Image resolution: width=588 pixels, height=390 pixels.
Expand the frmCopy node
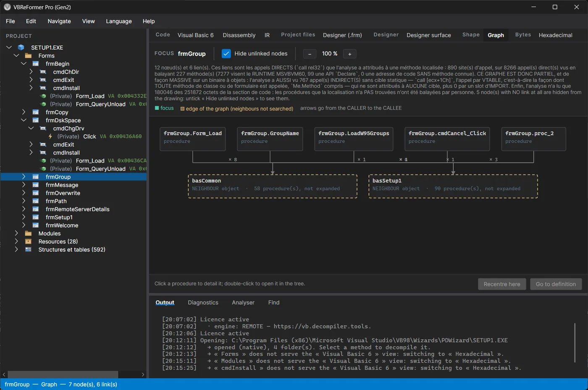pos(24,112)
